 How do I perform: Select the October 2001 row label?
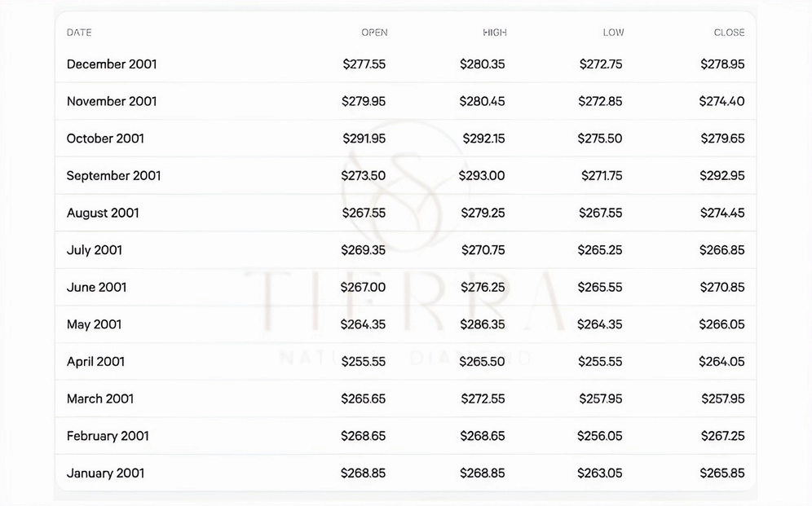[105, 139]
